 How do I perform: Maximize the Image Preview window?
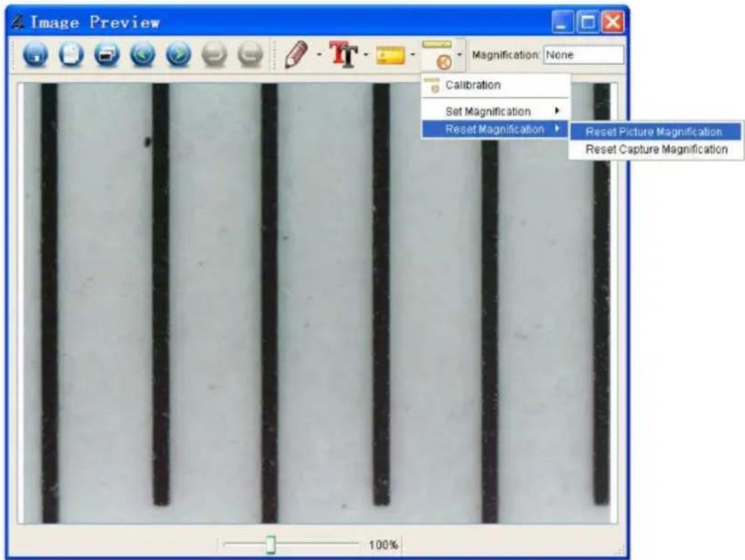pyautogui.click(x=588, y=22)
